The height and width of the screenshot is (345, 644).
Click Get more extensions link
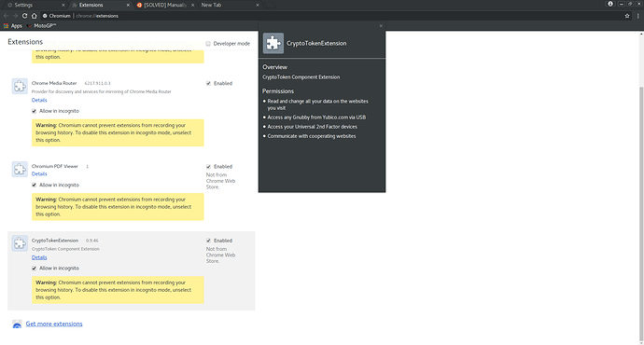(54, 324)
